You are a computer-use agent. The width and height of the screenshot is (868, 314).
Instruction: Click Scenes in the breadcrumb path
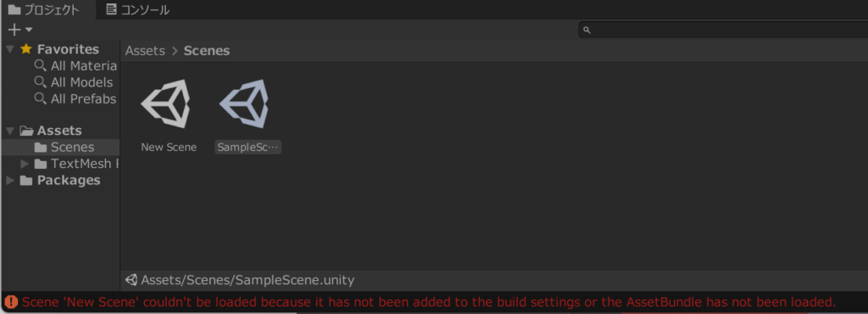coord(207,51)
